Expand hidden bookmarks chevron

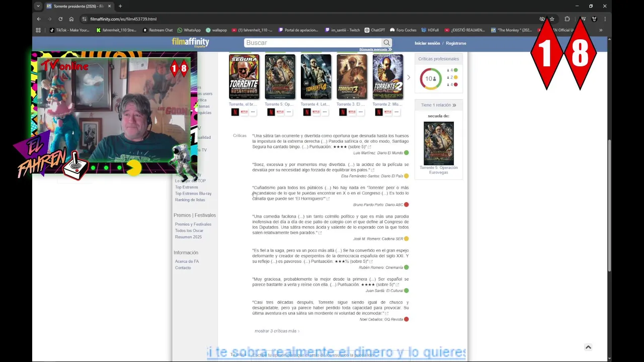[x=601, y=30]
